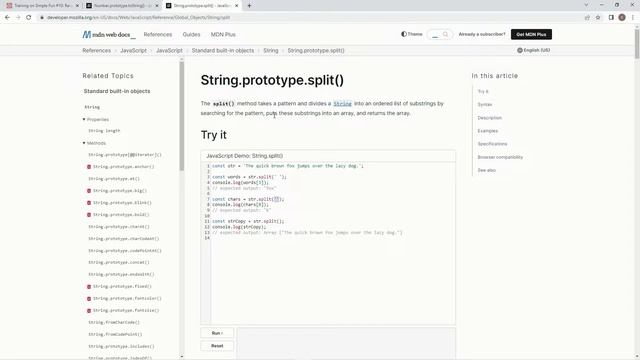The height and width of the screenshot is (360, 640).
Task: Open String.prototype.concat() in the sidebar
Action: [119, 262]
